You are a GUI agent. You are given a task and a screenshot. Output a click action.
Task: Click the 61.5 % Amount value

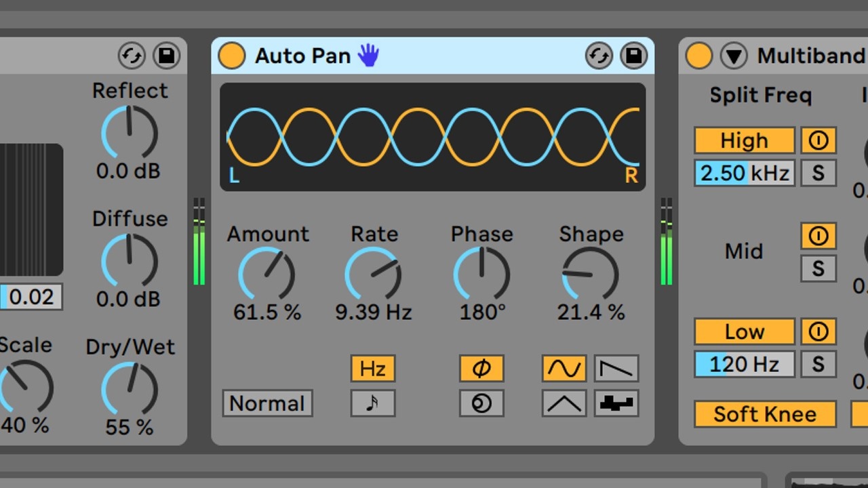(x=267, y=312)
